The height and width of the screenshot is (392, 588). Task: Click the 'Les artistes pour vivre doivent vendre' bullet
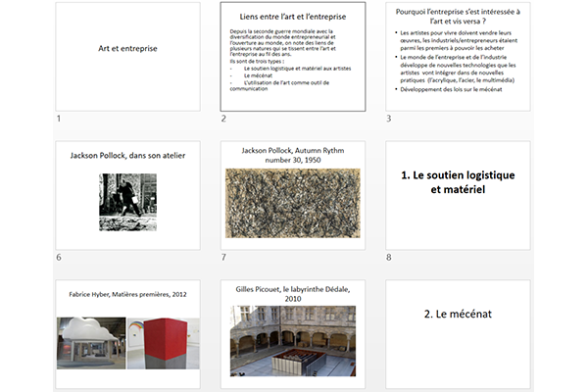pos(459,40)
